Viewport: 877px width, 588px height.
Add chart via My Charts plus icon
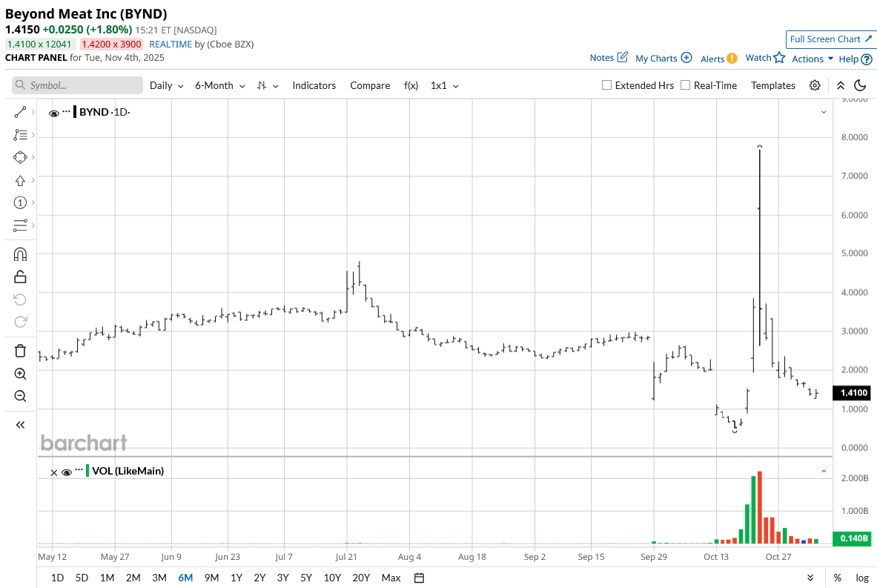click(686, 58)
